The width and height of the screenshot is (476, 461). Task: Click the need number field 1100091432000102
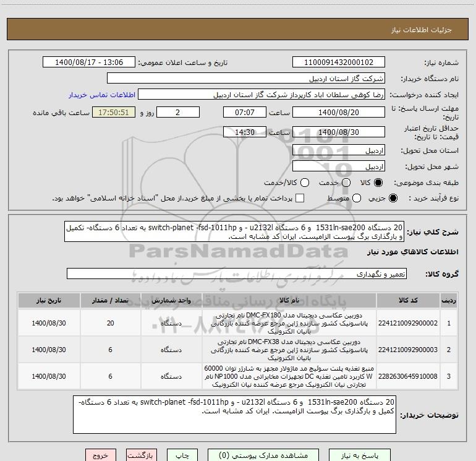coord(339,62)
